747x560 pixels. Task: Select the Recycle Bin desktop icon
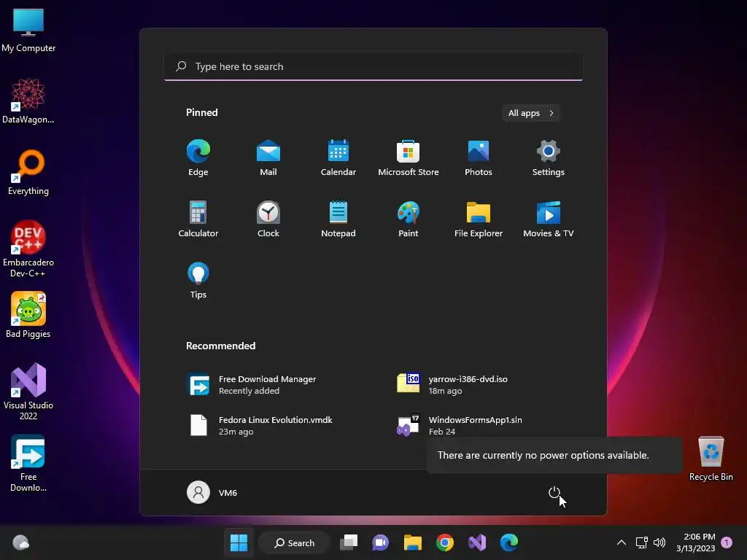click(x=711, y=459)
